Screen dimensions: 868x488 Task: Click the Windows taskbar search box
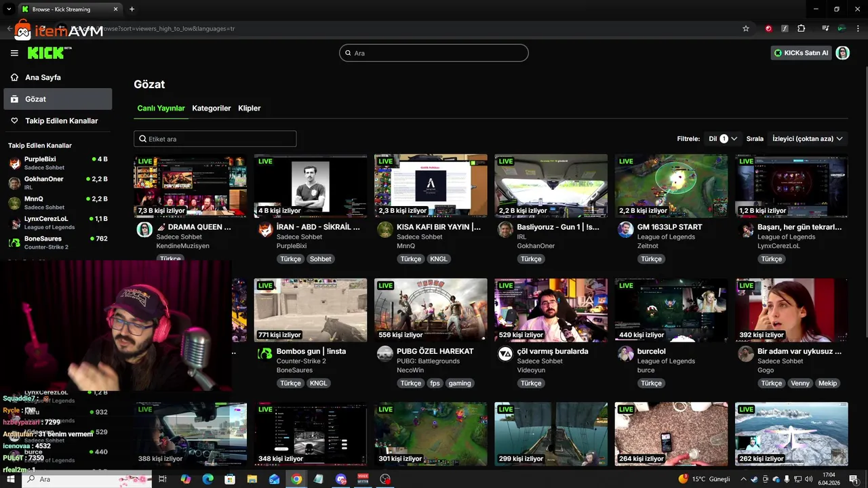click(87, 479)
